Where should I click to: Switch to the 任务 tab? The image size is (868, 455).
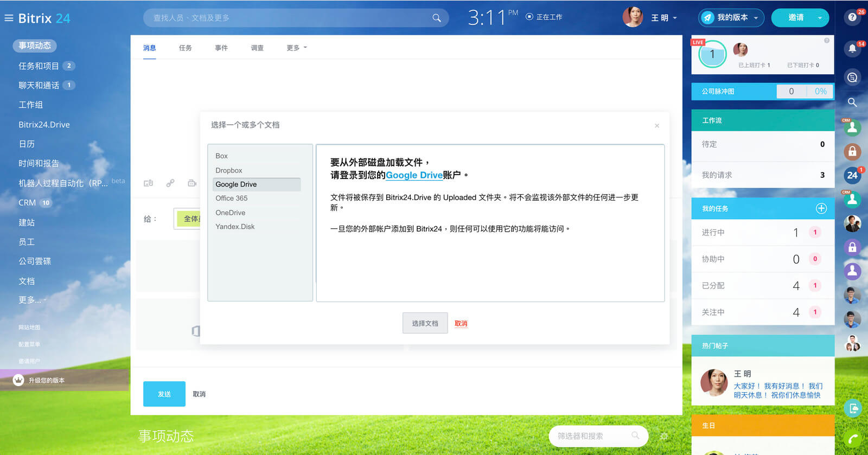(186, 48)
